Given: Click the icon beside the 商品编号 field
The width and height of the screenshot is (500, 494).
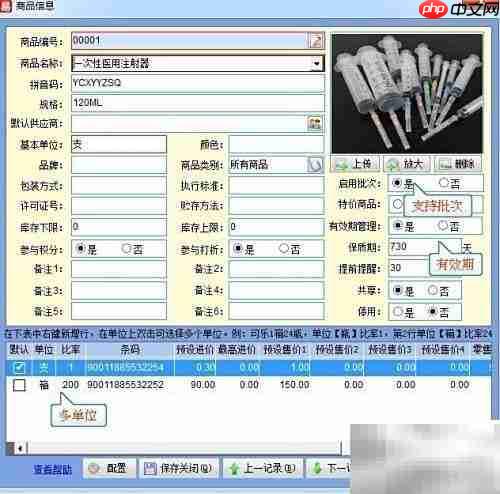Looking at the screenshot, I should tap(315, 41).
